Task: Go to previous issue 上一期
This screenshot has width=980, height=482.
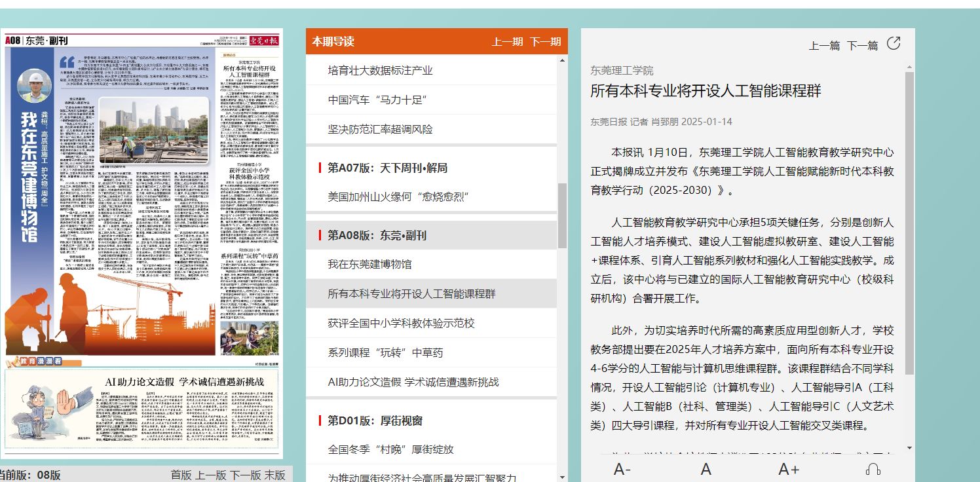Action: tap(507, 42)
